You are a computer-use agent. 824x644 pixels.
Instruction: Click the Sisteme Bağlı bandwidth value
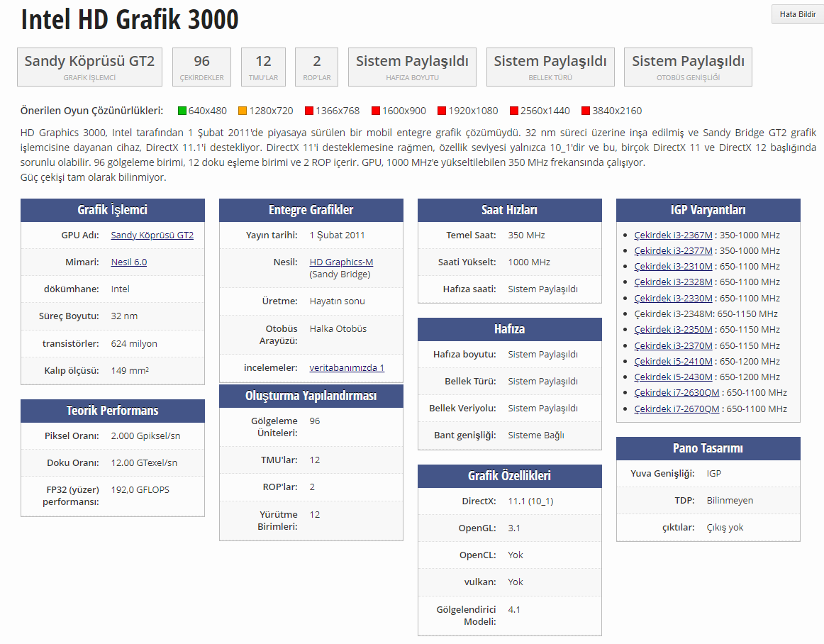pos(536,435)
